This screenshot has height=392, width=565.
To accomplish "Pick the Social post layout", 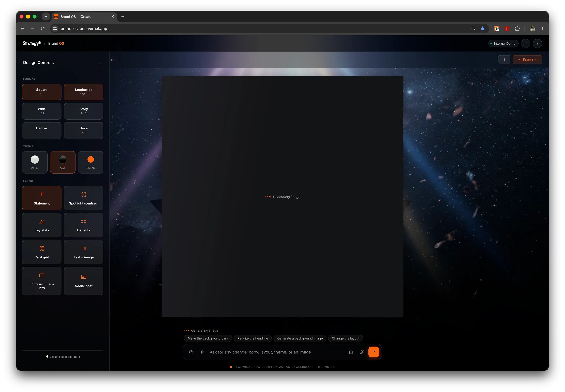I will (x=84, y=281).
